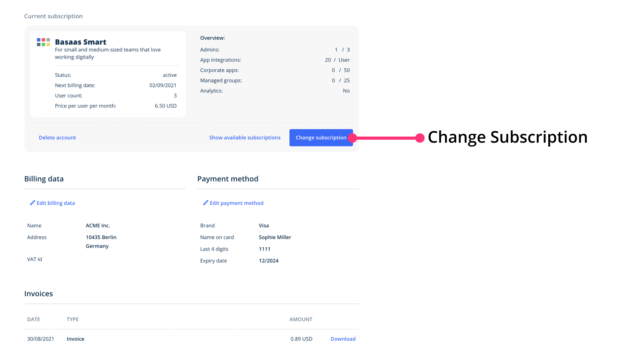
Task: Click the Basaas Smart colored squares logo
Action: pyautogui.click(x=43, y=42)
